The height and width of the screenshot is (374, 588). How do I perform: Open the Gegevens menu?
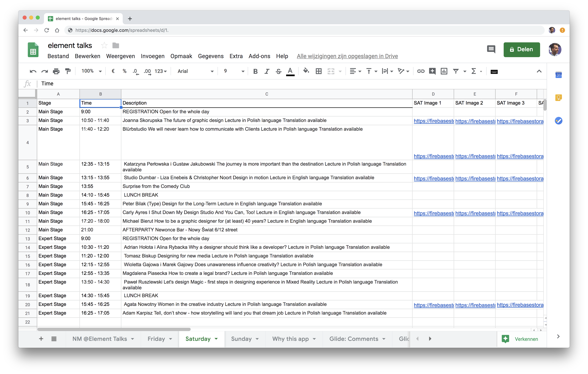[210, 56]
